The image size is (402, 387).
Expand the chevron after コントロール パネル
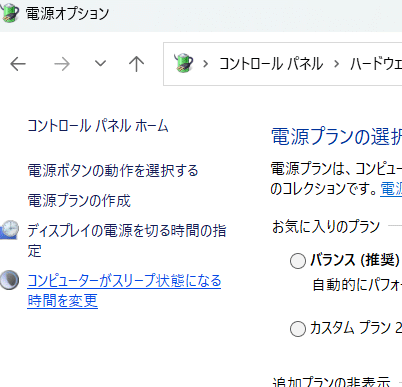[x=337, y=63]
